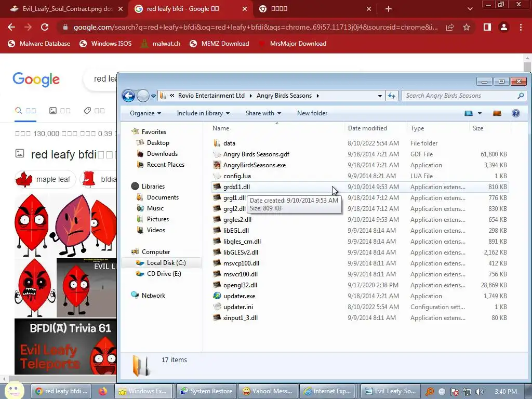Open volume icon in system tray
The image size is (532, 399).
[x=479, y=392]
